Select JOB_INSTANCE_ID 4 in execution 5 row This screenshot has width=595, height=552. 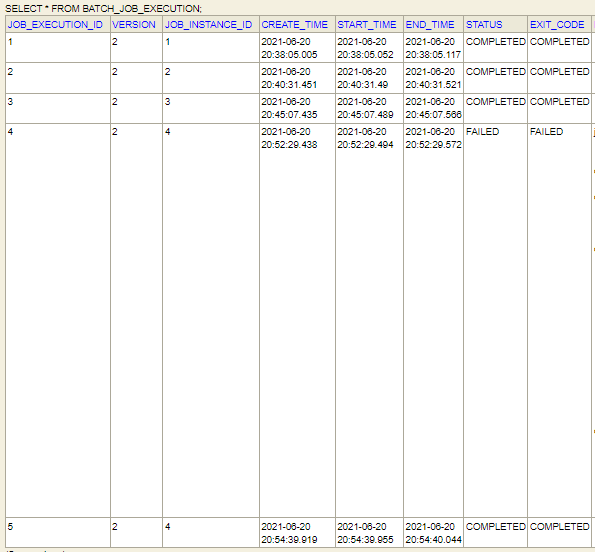211,533
